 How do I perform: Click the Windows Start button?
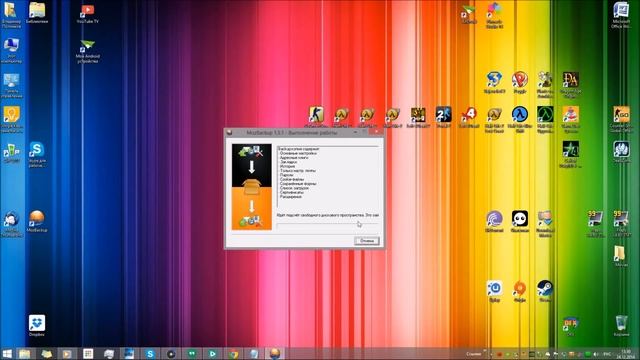[x=7, y=353]
